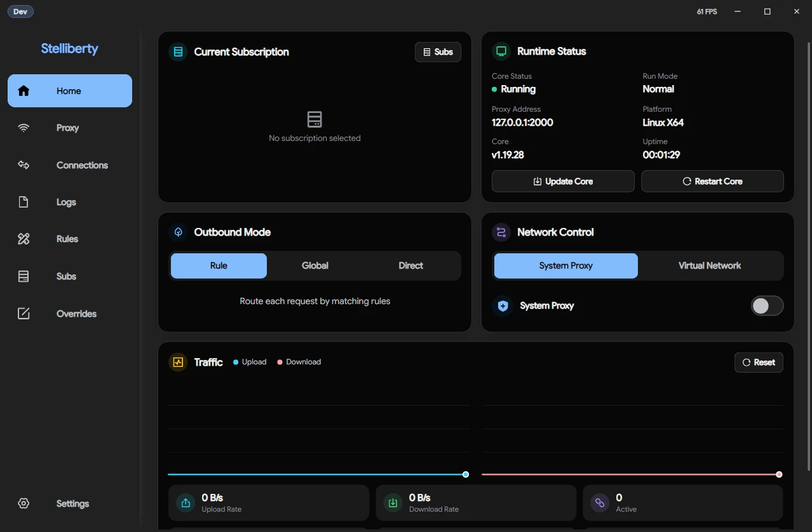The width and height of the screenshot is (812, 532).
Task: Select Global outbound mode
Action: click(315, 265)
